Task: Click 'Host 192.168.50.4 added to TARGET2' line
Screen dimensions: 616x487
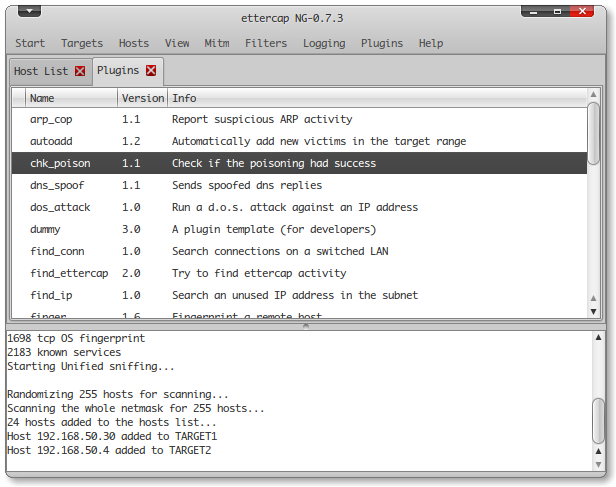Action: [109, 450]
